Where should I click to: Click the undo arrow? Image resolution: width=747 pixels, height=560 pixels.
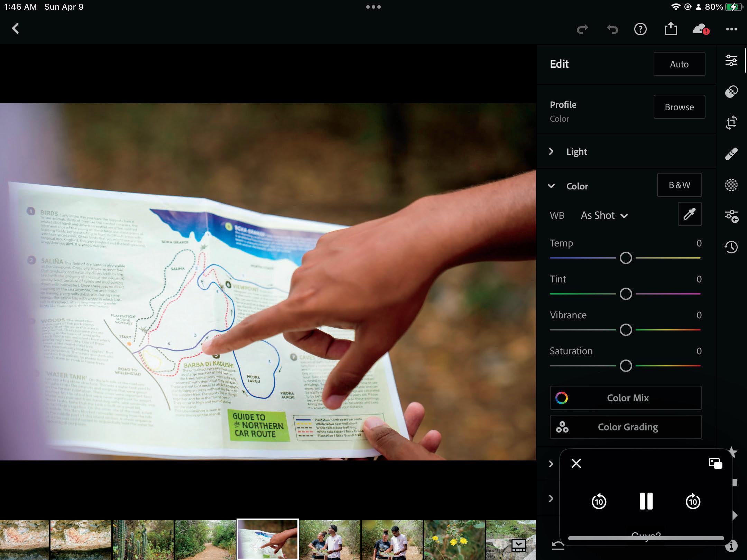point(612,29)
